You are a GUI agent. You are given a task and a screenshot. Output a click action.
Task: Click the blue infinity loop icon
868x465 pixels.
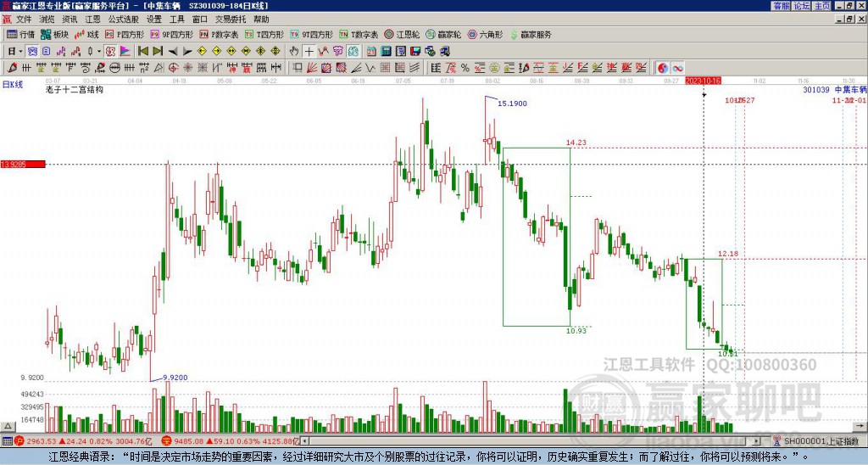[678, 68]
